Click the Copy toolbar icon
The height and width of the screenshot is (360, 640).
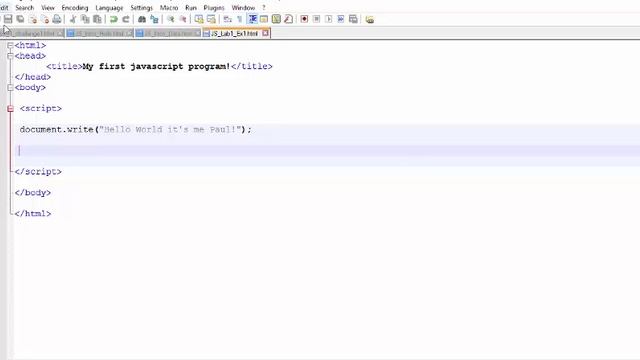pos(85,19)
